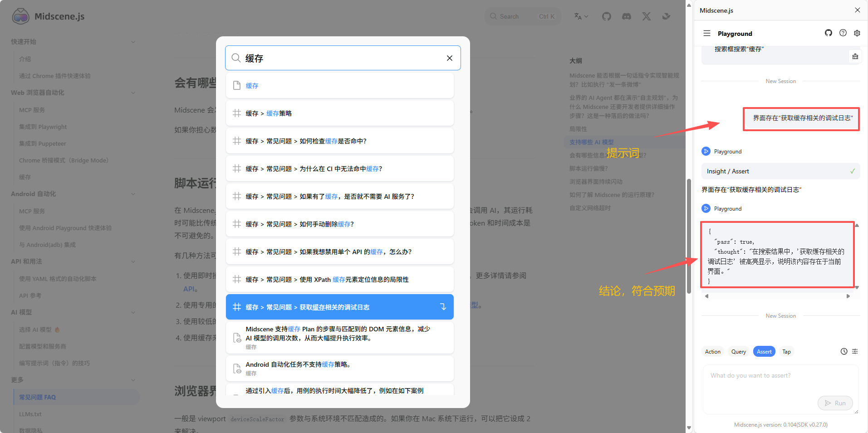Click Playground play icon above JSON result
The width and height of the screenshot is (868, 433).
[x=706, y=208]
